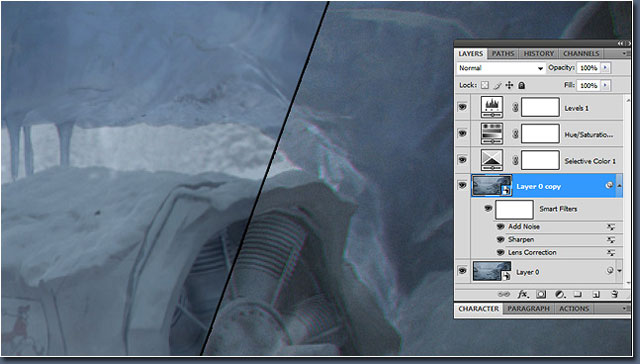Click the Levels adjustment icon thumbnail
The width and height of the screenshot is (640, 364).
pyautogui.click(x=492, y=107)
